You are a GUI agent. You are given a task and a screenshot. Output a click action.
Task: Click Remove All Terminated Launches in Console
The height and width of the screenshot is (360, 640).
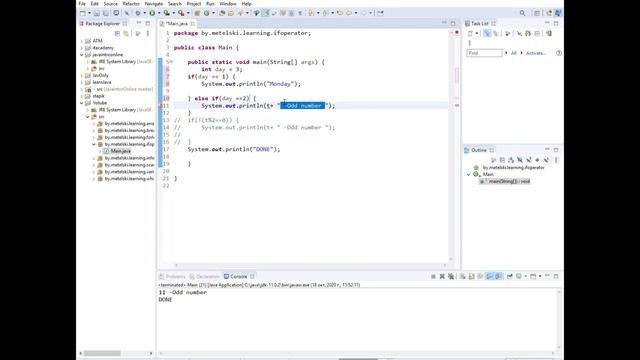tap(451, 276)
